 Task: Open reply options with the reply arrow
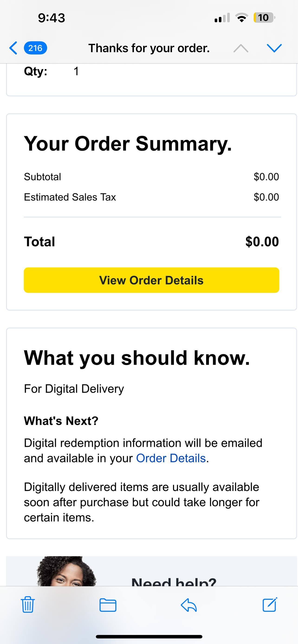[x=189, y=605]
